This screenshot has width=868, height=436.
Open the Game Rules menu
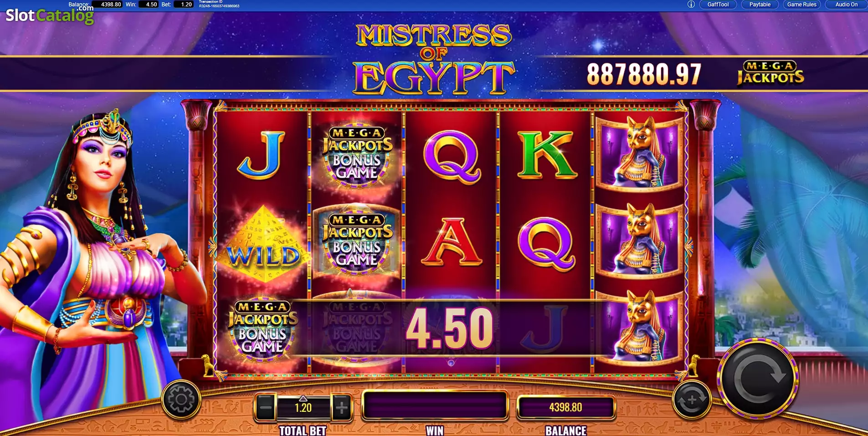click(x=801, y=5)
